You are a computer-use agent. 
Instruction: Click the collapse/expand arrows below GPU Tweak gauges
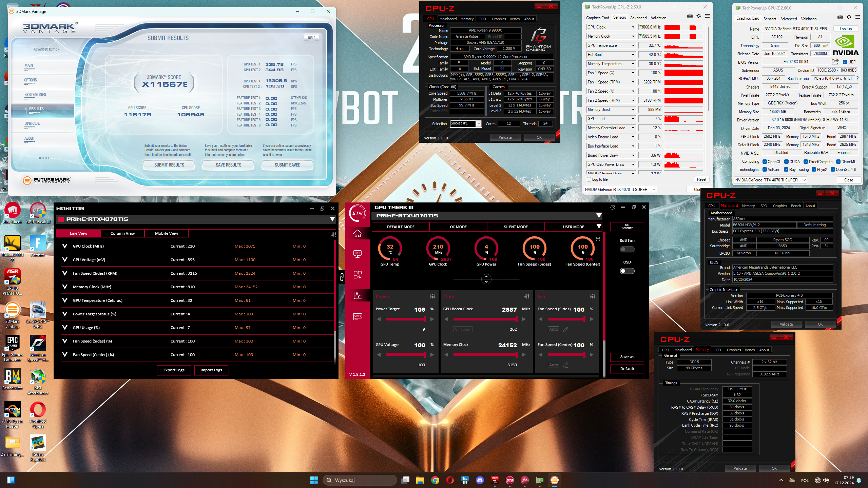pos(486,279)
